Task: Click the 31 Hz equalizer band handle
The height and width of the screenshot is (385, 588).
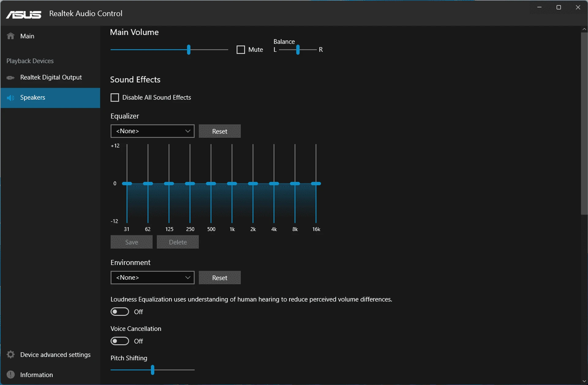Action: [127, 184]
